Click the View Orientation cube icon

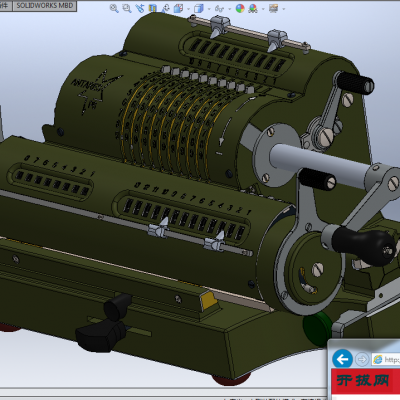point(179,8)
